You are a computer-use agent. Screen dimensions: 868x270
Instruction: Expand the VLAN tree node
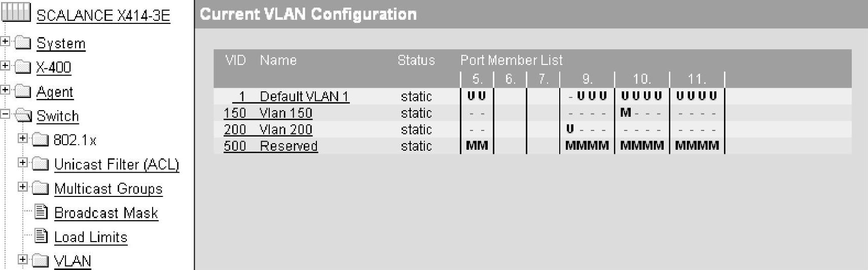tap(22, 259)
